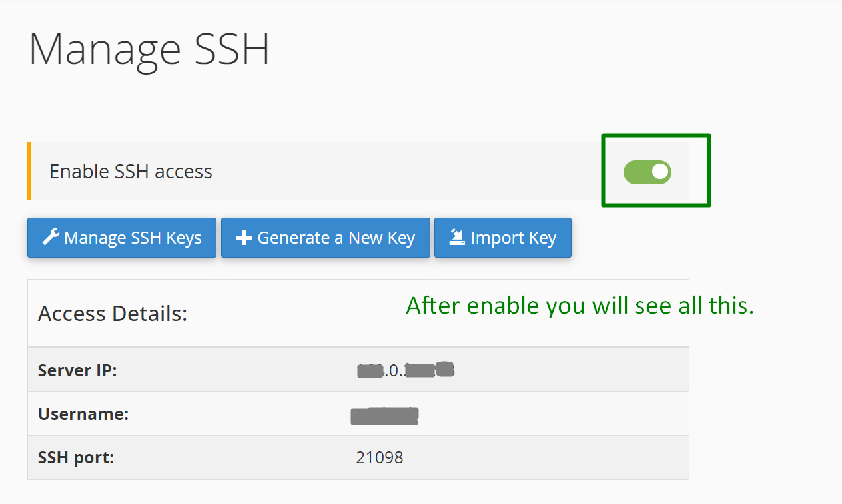Click the green annotation text about enabling
Screen dimensions: 842x504
[x=580, y=306]
